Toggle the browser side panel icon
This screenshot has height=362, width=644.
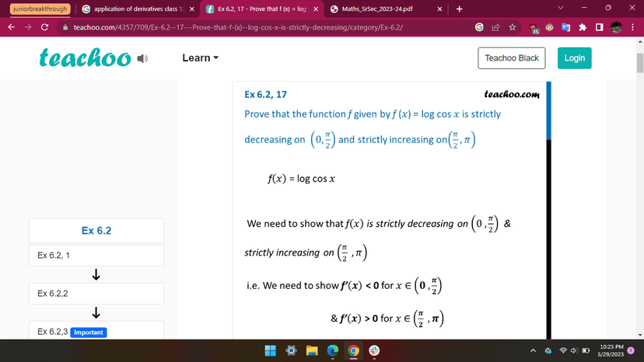tap(599, 27)
